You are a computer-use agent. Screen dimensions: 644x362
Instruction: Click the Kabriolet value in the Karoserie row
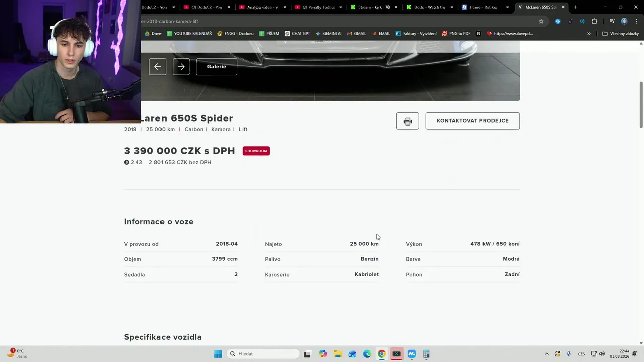pos(367,274)
